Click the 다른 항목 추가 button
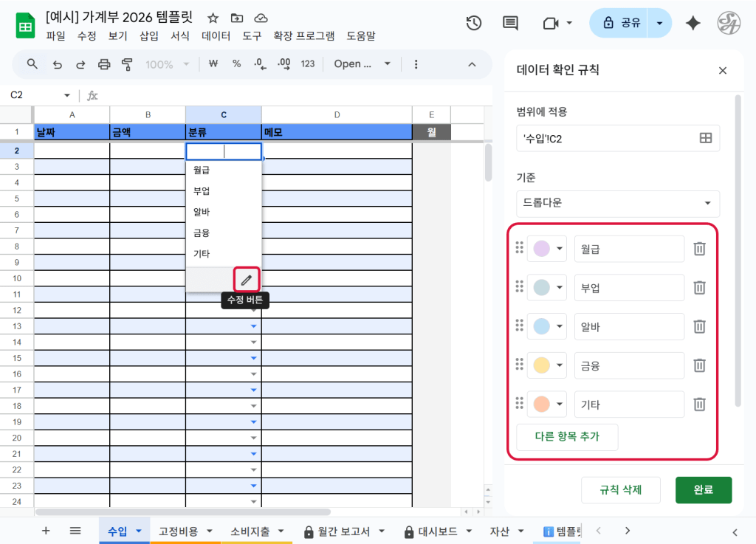Viewport: 756px width, 544px height. pyautogui.click(x=567, y=436)
